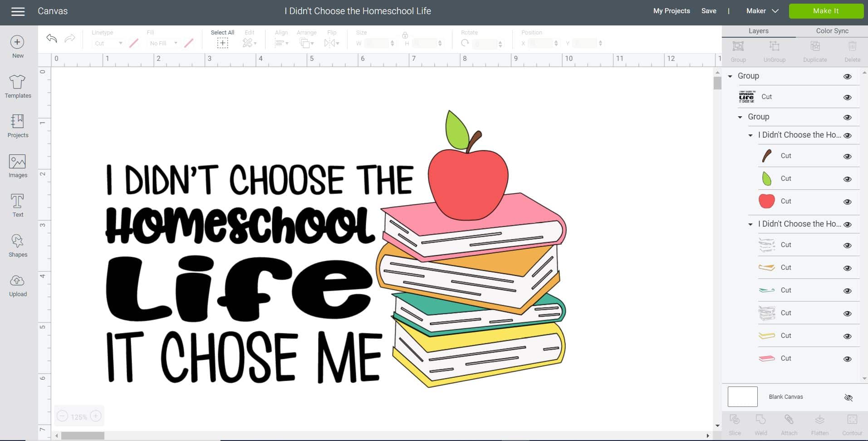
Task: Toggle the size aspect ratio lock
Action: click(x=405, y=35)
